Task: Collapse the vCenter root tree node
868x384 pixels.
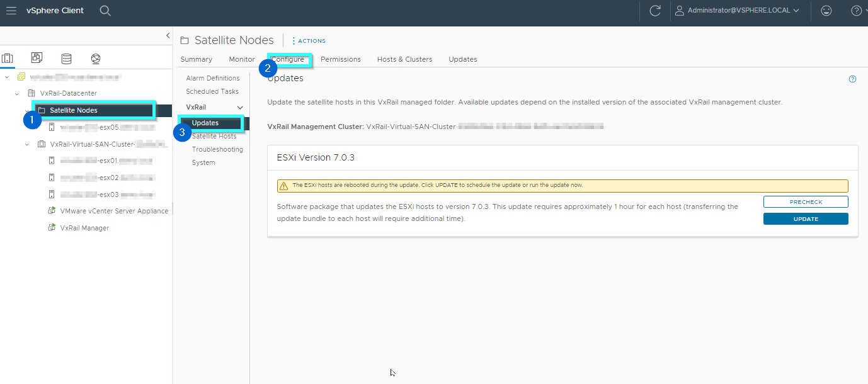Action: 7,77
